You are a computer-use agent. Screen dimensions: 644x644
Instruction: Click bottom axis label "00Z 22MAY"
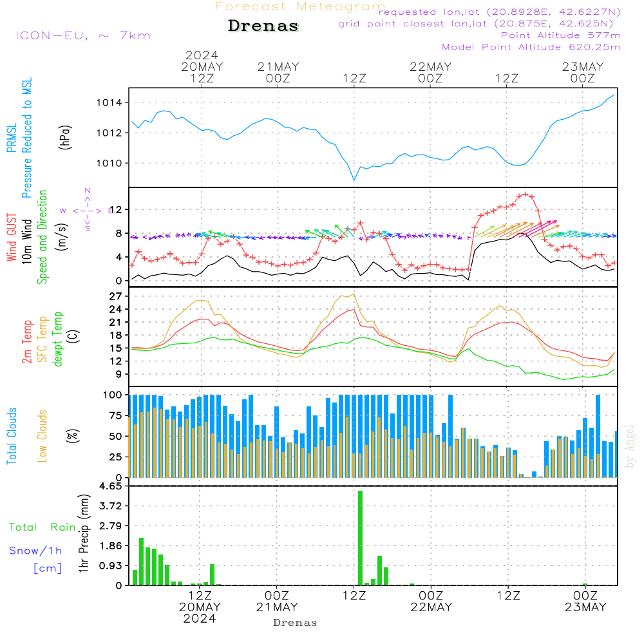tap(431, 601)
